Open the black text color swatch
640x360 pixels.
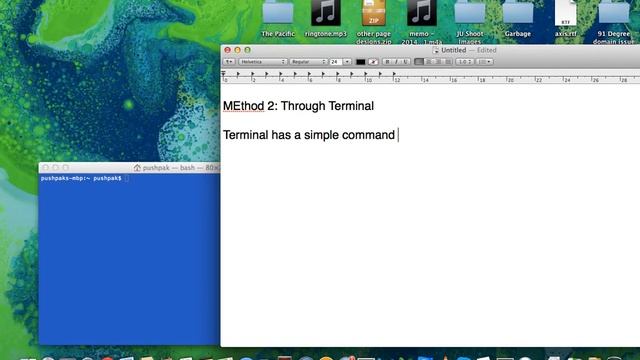[360, 62]
